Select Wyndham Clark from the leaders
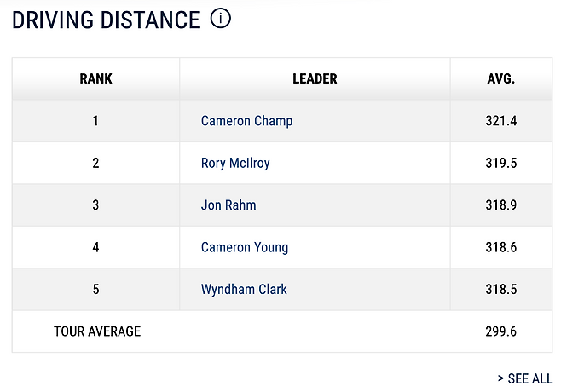 point(244,289)
